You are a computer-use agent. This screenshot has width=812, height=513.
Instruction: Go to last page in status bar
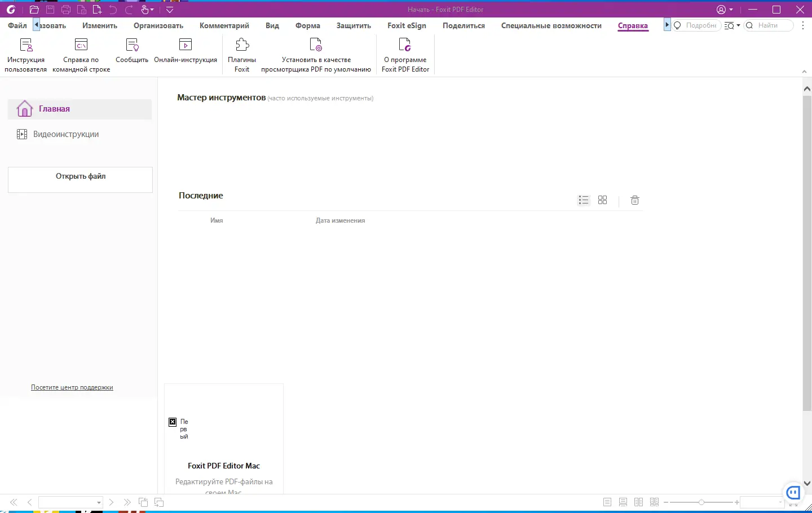[x=127, y=502]
